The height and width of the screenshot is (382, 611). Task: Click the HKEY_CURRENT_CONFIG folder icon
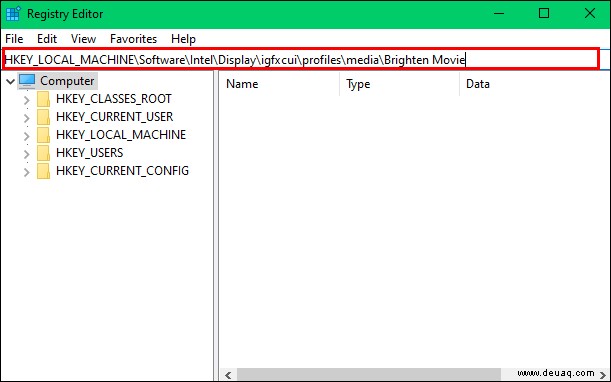(x=43, y=171)
